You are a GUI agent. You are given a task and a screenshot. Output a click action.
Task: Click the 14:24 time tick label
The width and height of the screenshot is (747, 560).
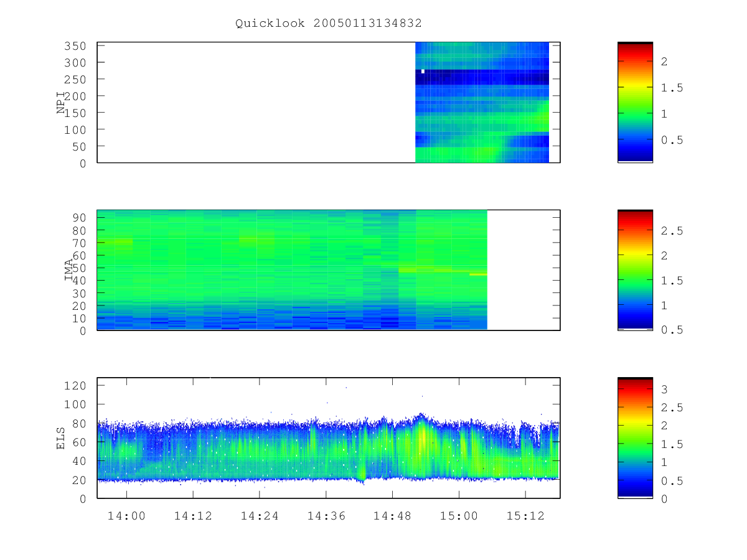(x=260, y=516)
